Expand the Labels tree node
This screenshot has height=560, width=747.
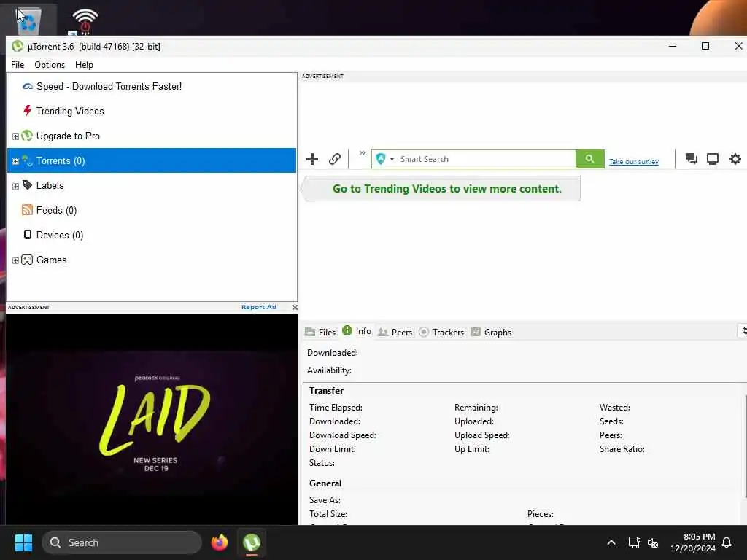15,186
